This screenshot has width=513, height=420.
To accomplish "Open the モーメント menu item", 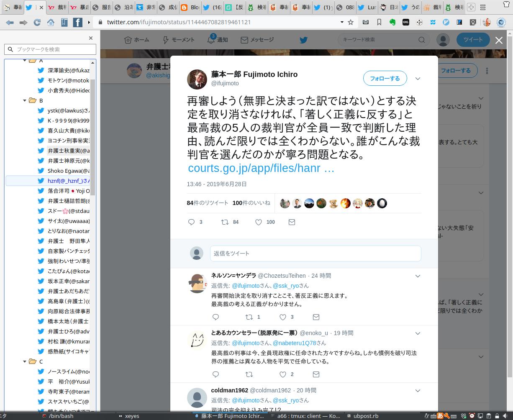I will pos(178,40).
